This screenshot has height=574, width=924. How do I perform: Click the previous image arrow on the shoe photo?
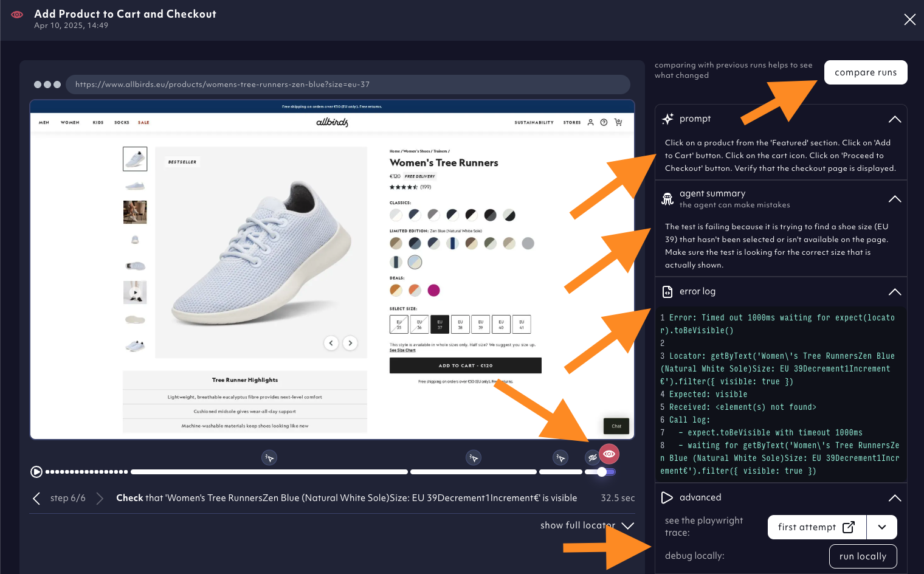(x=331, y=343)
